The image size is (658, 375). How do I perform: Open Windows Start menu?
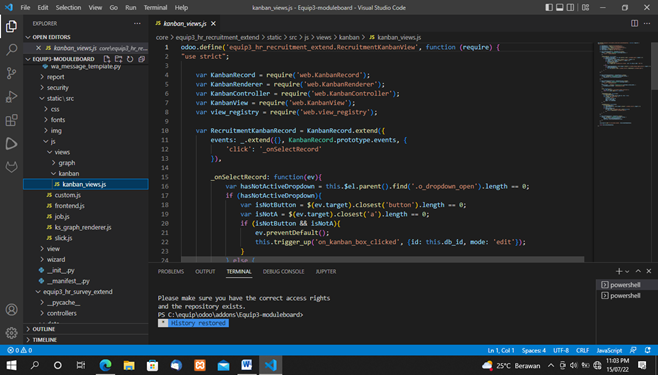coord(11,365)
